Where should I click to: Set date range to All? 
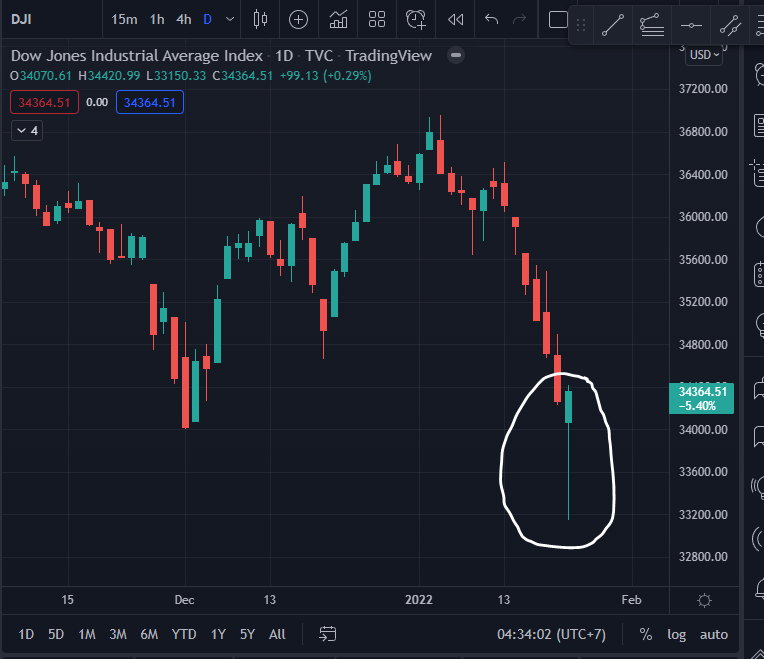pos(277,634)
